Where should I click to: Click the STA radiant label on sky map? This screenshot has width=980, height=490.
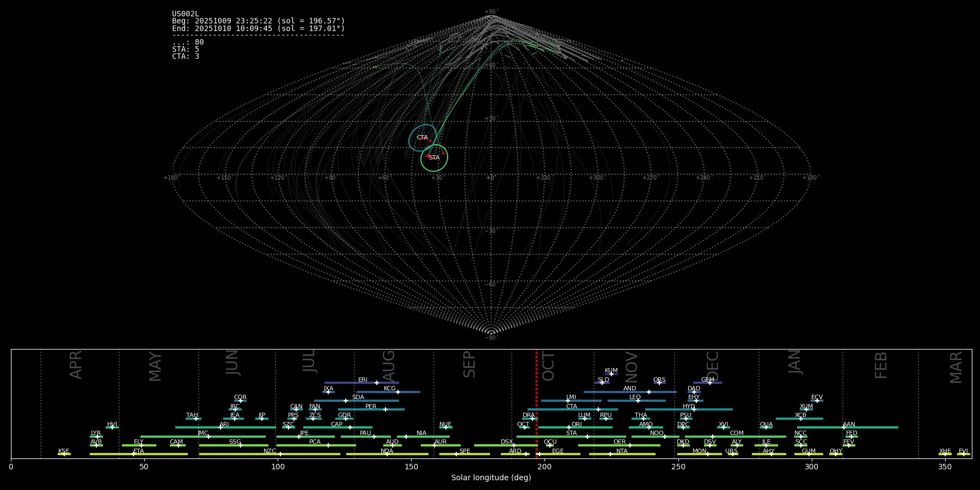pos(434,158)
